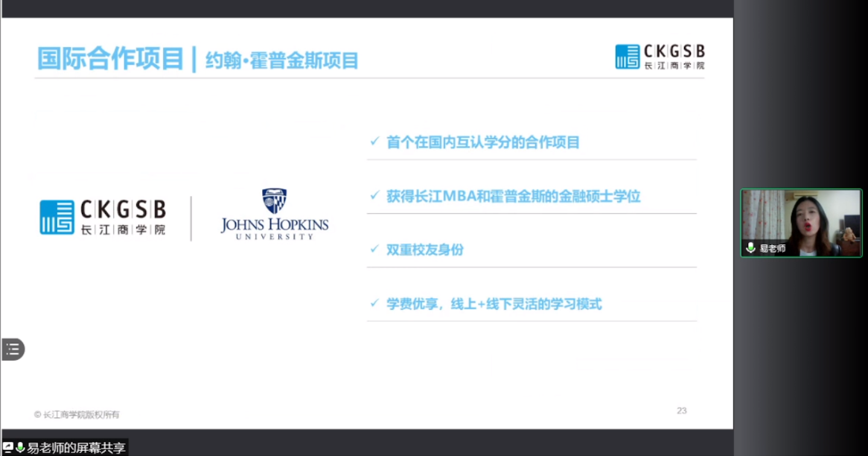Screen dimensions: 868x456
Task: Click the microphone icon in the screen-share status label
Action: [21, 447]
